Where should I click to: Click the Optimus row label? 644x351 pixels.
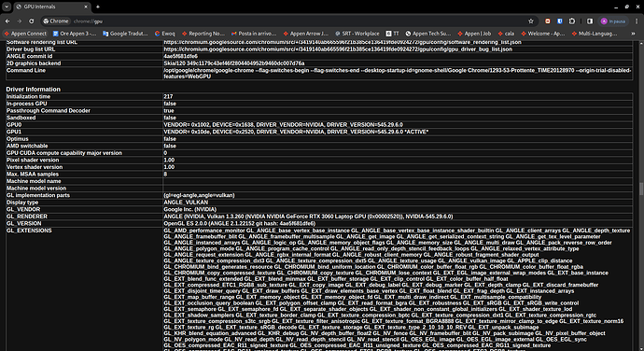coord(17,139)
